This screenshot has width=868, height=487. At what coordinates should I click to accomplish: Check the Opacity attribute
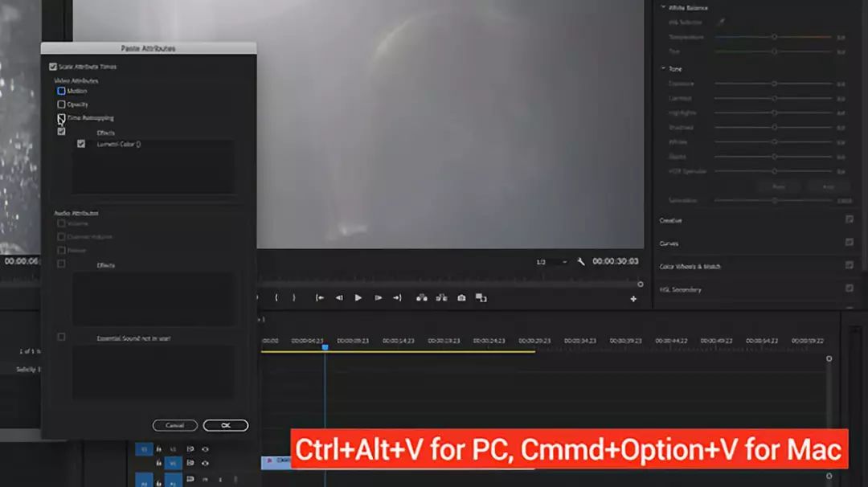[61, 104]
